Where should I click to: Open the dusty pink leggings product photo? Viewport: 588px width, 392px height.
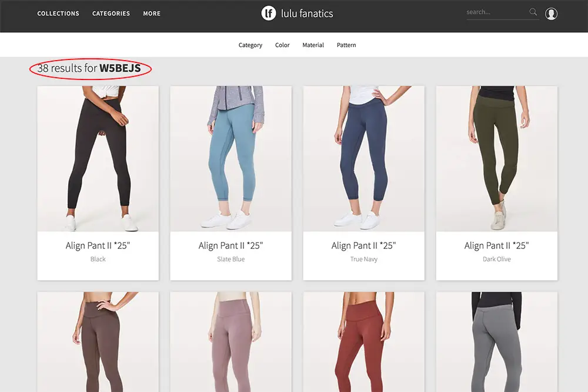230,342
